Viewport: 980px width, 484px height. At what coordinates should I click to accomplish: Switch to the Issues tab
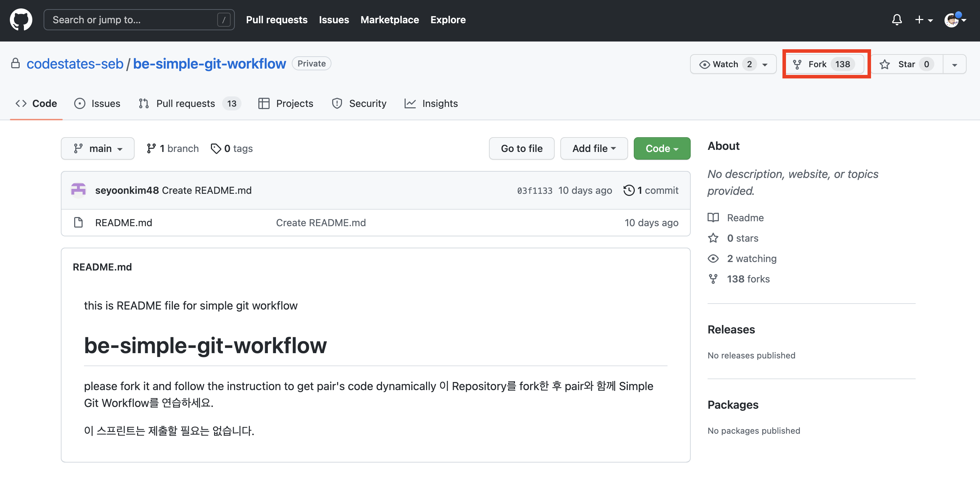pos(97,103)
